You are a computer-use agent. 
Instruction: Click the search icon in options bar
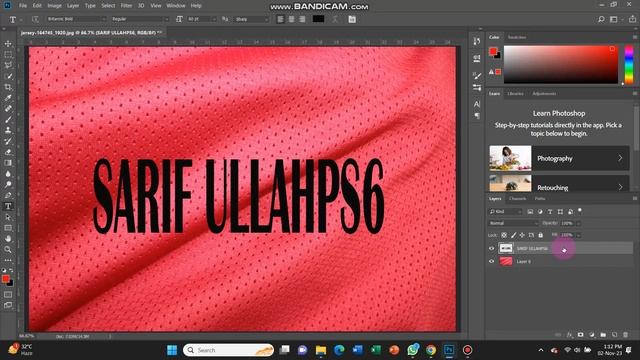pos(601,19)
